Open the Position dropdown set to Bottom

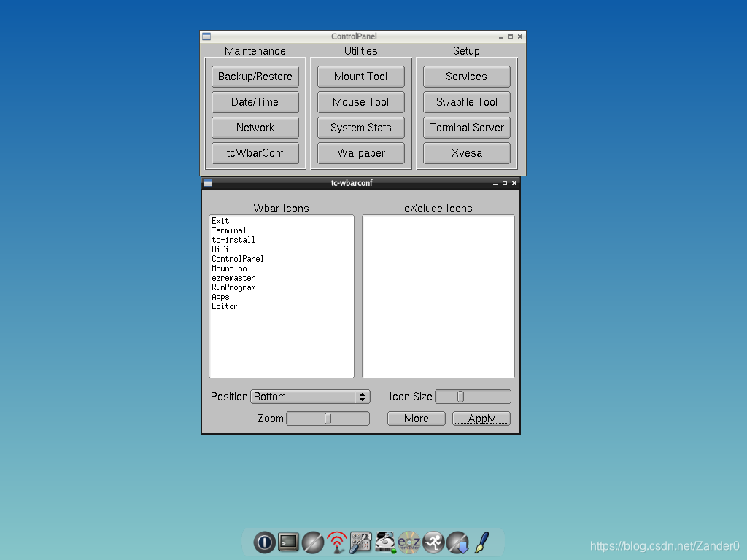pyautogui.click(x=310, y=397)
